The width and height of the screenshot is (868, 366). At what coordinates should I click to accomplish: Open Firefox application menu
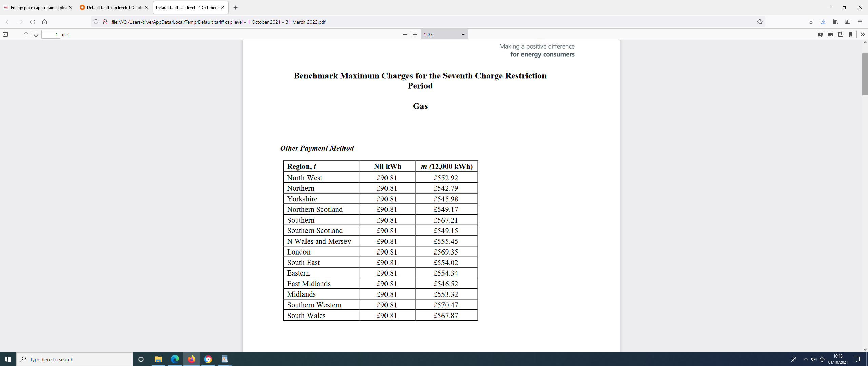pos(860,22)
